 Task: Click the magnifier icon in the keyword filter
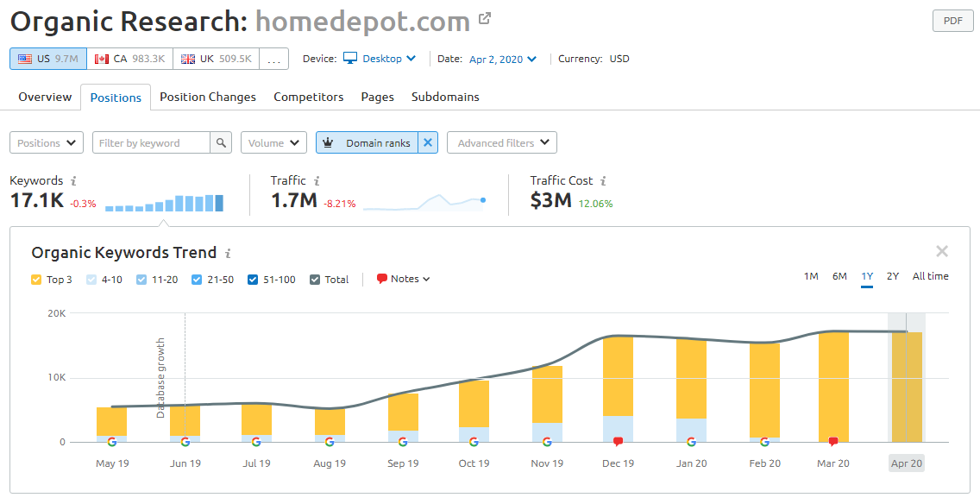[x=221, y=142]
